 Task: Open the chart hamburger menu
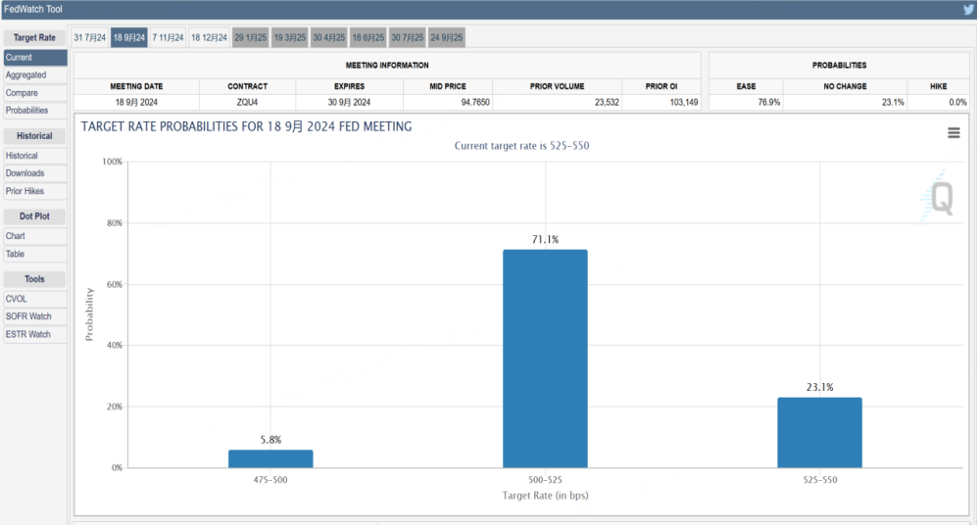pyautogui.click(x=954, y=133)
